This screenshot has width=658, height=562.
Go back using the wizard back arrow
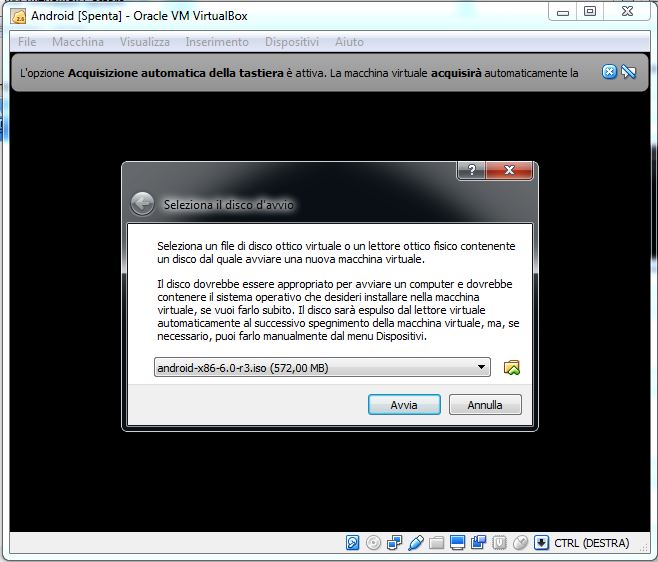coord(142,204)
